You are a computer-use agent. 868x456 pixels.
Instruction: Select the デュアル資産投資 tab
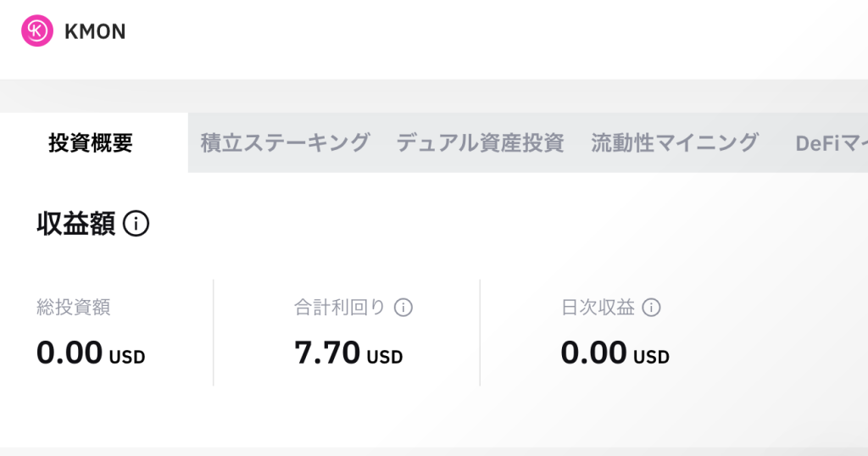point(480,142)
